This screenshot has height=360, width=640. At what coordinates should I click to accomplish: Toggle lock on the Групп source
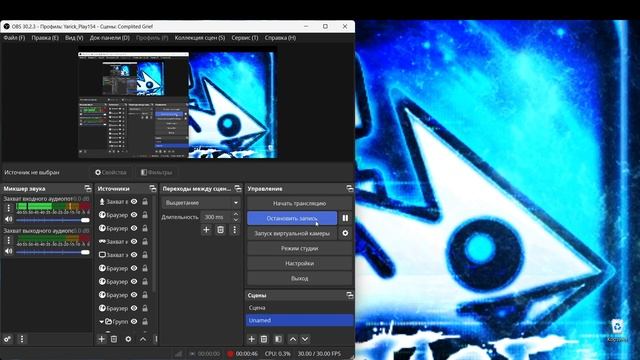[145, 322]
